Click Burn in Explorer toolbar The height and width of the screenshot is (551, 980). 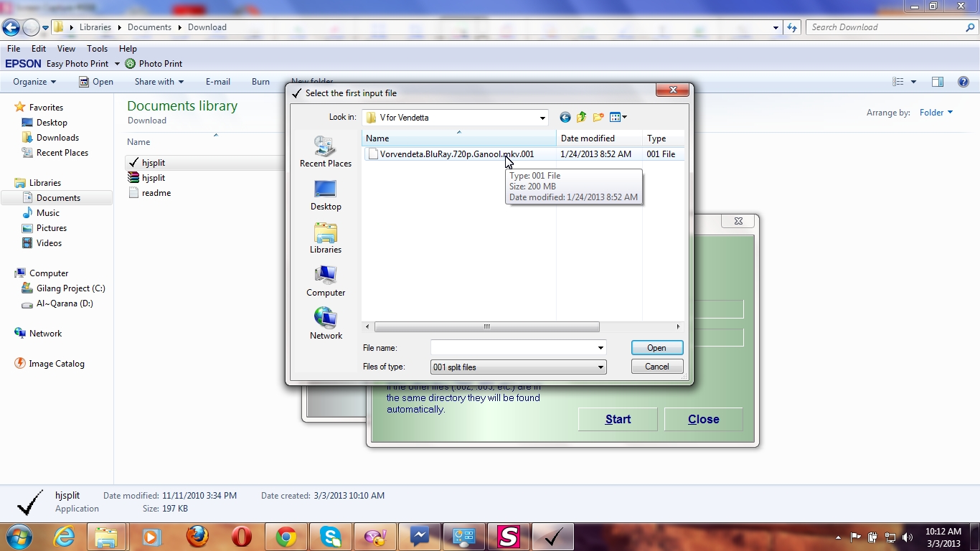(260, 82)
